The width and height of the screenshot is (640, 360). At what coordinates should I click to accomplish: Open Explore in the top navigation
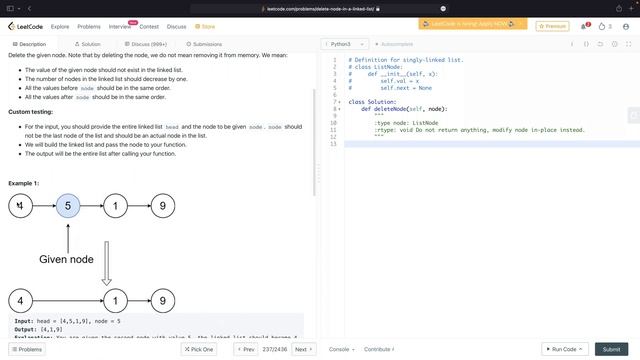(x=60, y=27)
